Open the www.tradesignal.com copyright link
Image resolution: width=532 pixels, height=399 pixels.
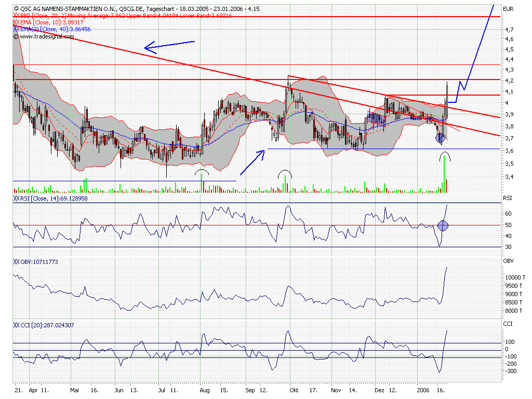coord(44,36)
